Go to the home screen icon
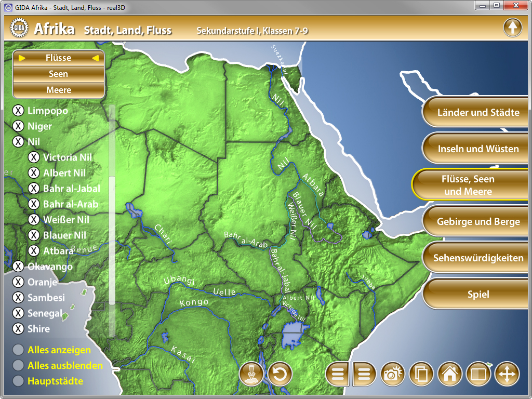 (450, 374)
